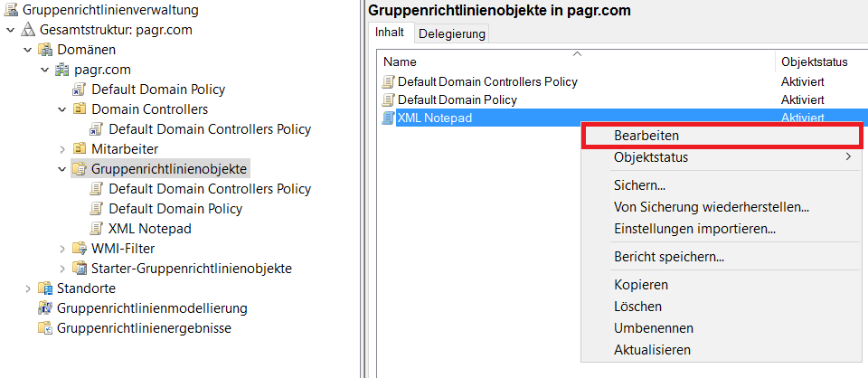Click the WMI-Filter folder icon
The image size is (868, 378).
(80, 249)
